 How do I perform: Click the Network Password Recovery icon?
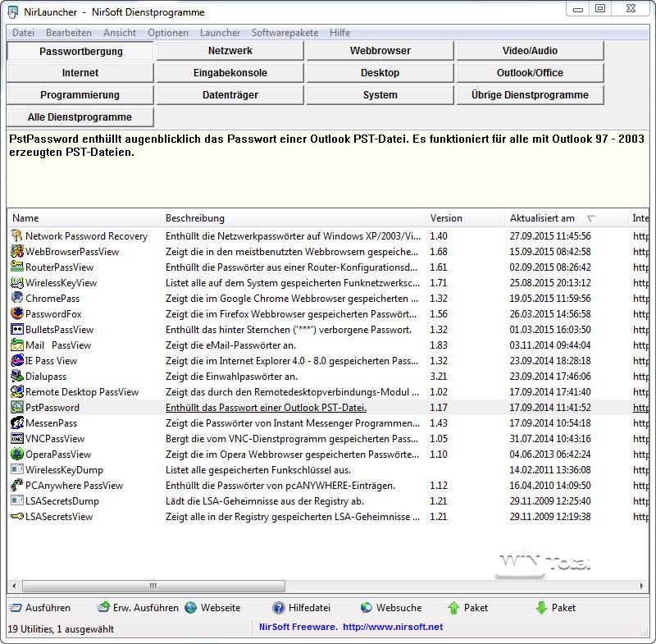coord(17,236)
